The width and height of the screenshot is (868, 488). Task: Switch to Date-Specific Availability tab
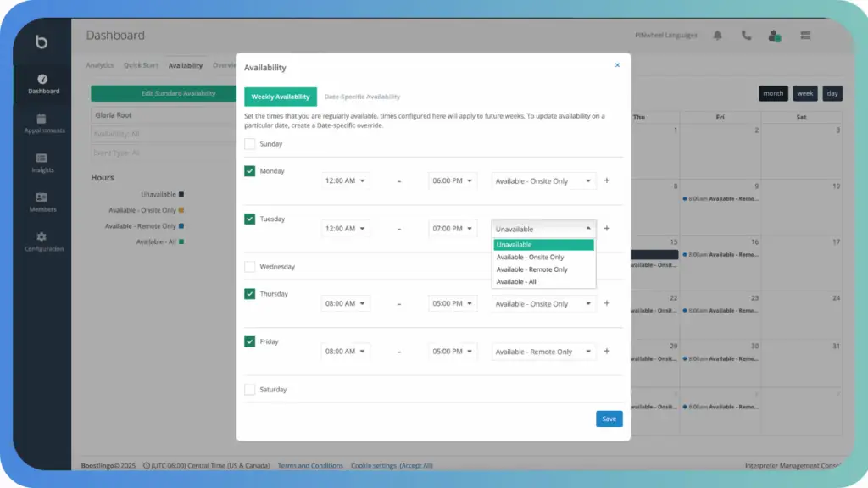(362, 97)
